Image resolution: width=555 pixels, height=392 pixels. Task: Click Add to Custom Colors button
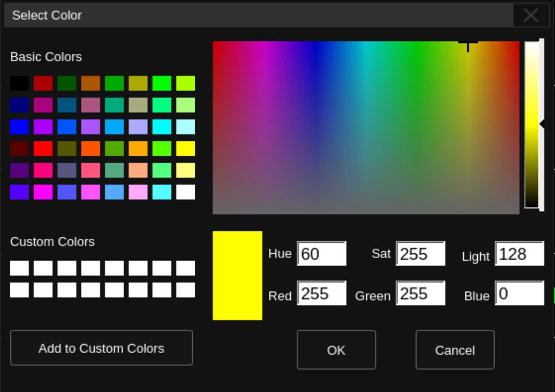101,348
